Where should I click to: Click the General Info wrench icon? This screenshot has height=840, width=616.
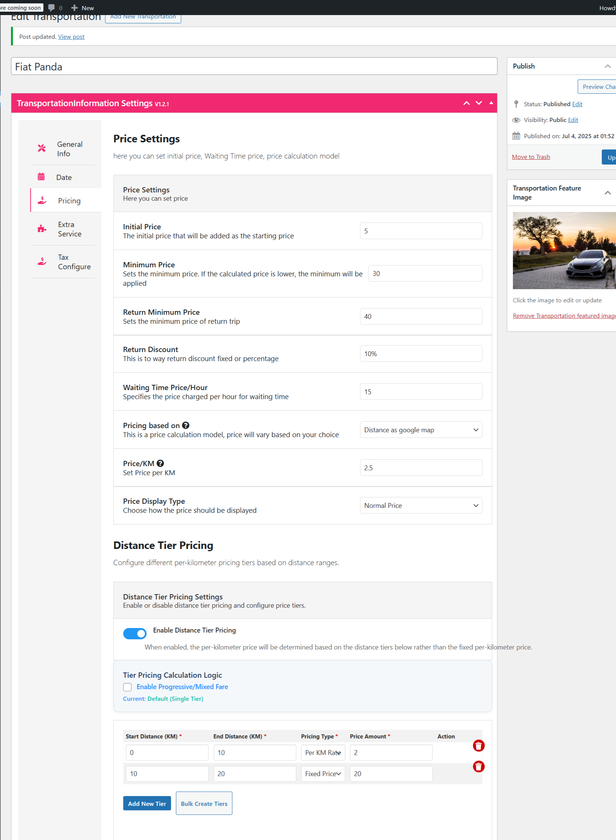41,148
